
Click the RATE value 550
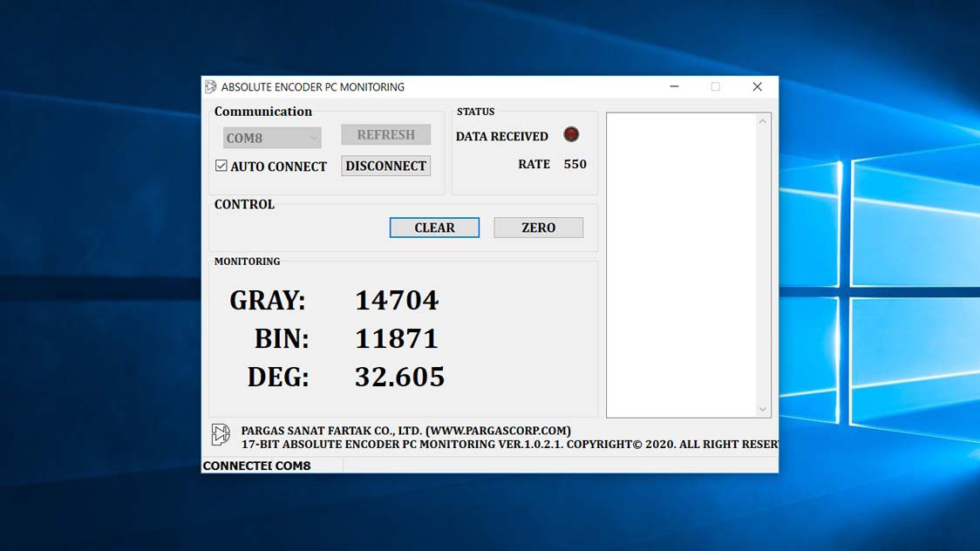pos(575,164)
